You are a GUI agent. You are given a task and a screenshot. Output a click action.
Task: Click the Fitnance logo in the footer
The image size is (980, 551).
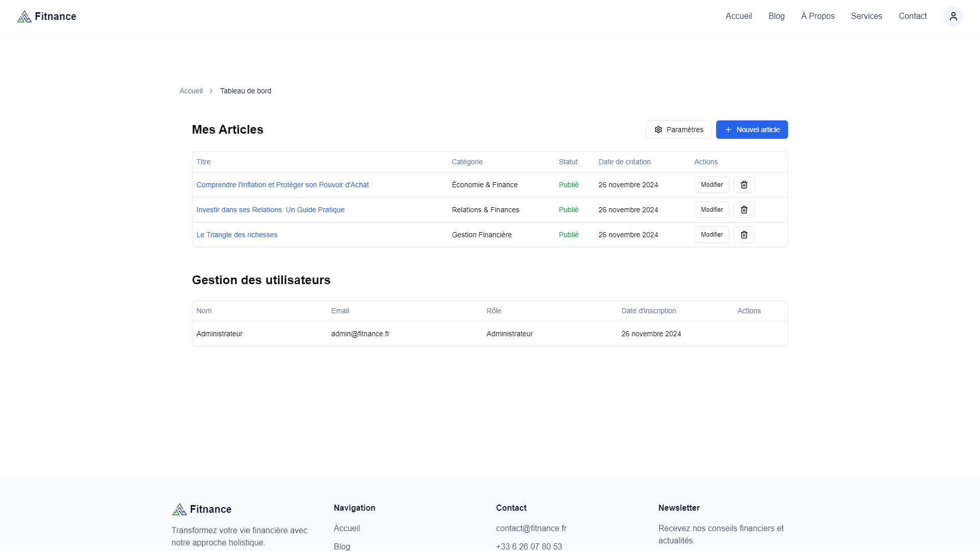tap(202, 509)
